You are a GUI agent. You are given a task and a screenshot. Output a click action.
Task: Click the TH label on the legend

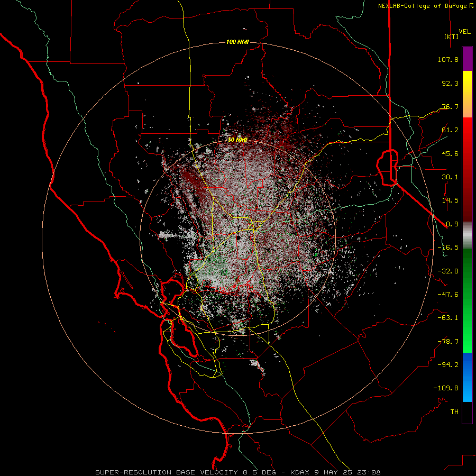(x=454, y=412)
